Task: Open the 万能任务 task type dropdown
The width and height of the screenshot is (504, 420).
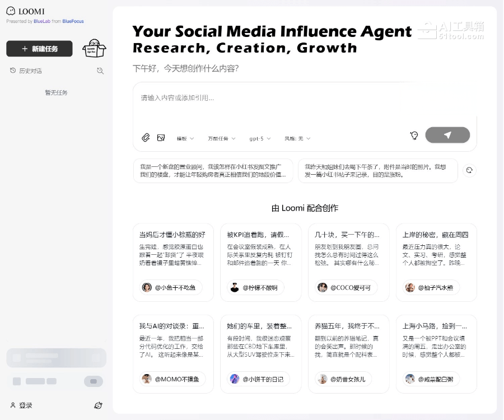Action: (221, 138)
